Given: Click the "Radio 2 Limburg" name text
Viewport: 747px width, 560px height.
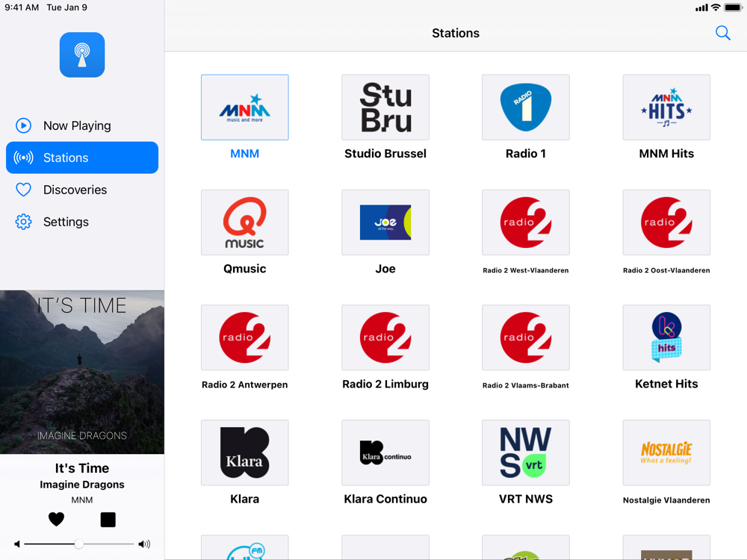Looking at the screenshot, I should pyautogui.click(x=385, y=384).
